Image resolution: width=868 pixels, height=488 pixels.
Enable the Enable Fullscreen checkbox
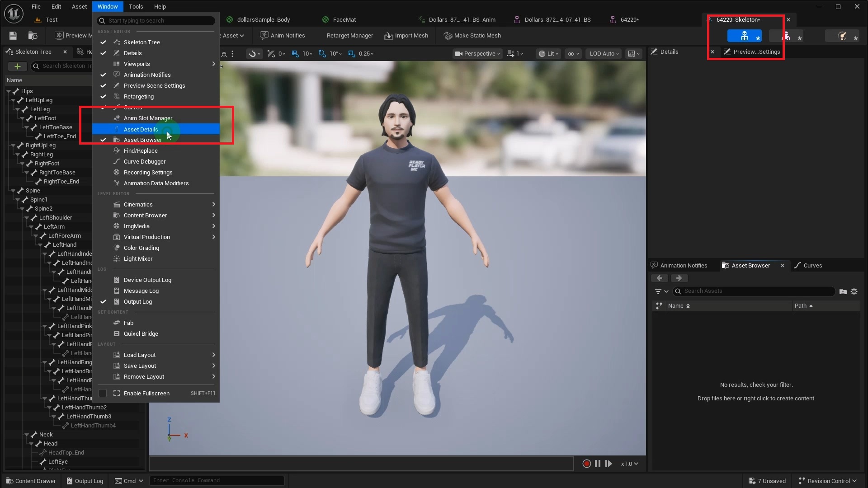103,393
